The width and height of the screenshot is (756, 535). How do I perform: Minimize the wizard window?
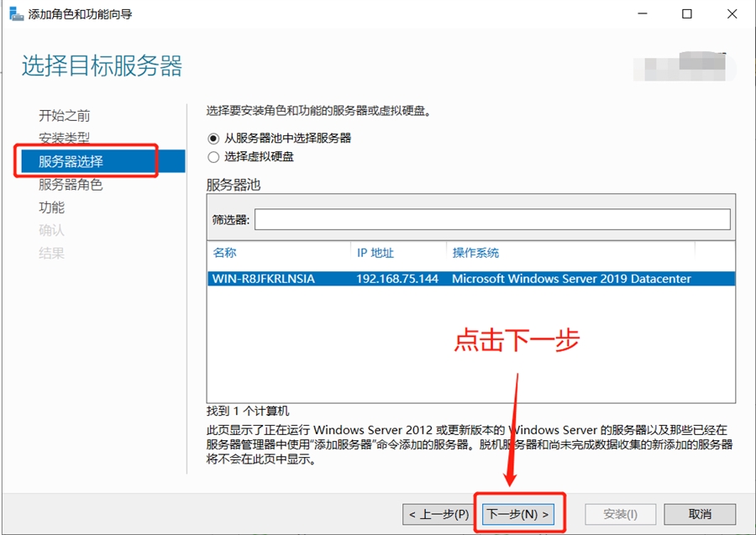(642, 14)
